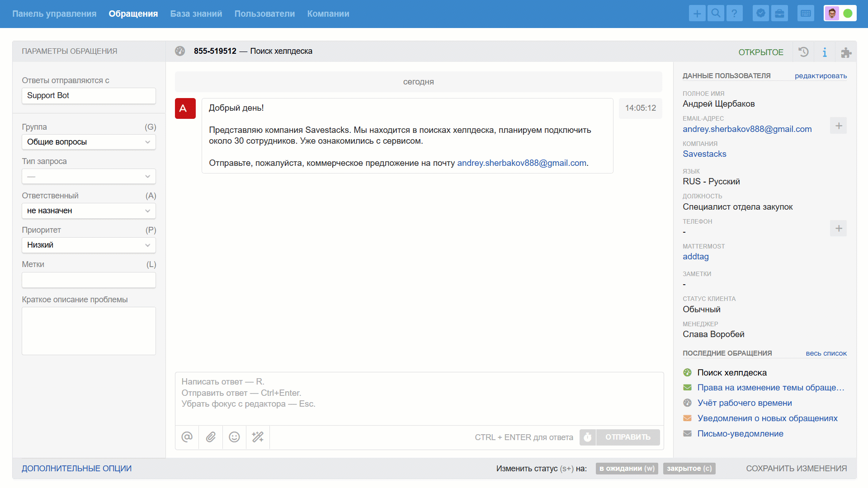Click the magic wand templates icon

[x=258, y=437]
